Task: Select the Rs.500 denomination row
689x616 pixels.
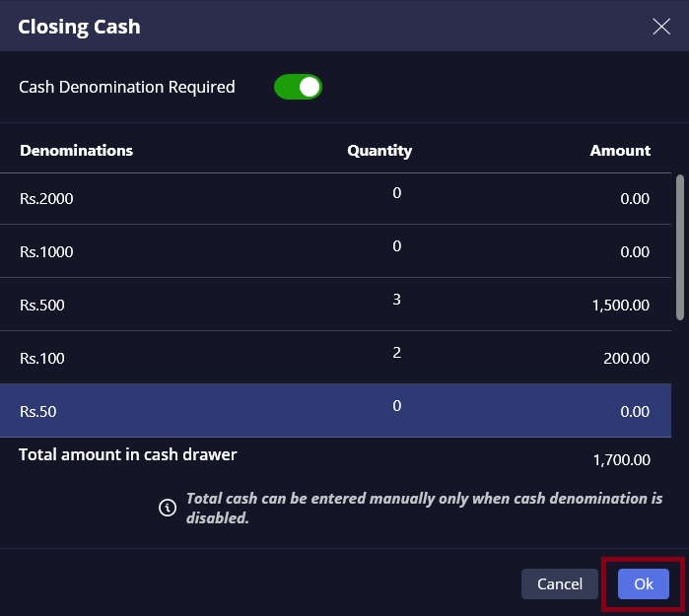Action: (x=42, y=306)
